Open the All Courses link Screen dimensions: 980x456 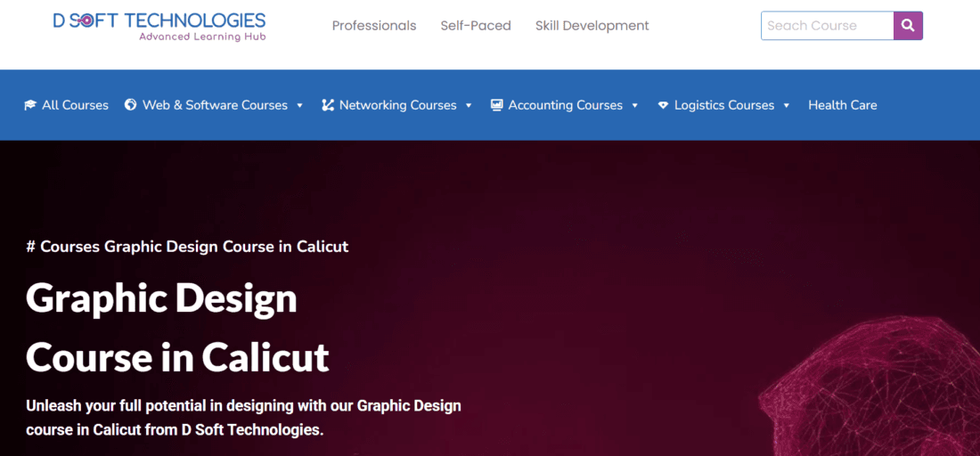click(75, 105)
